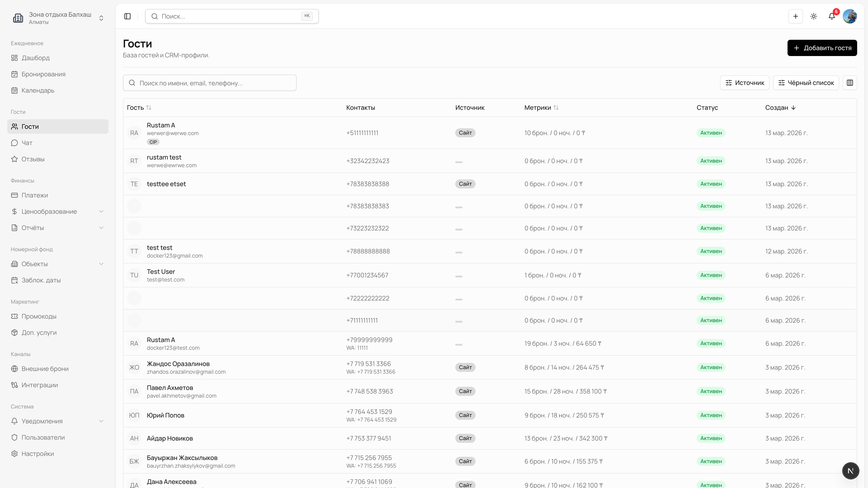Switch theme with the sun icon
This screenshot has width=868, height=488.
click(x=814, y=16)
